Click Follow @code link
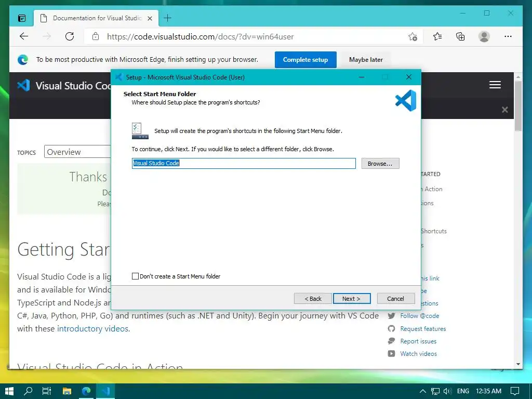 coord(419,316)
